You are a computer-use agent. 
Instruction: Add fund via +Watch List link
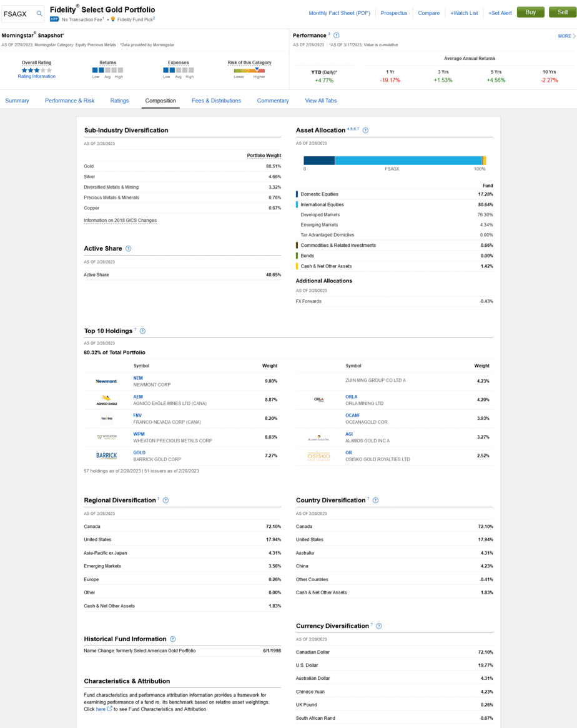(464, 13)
